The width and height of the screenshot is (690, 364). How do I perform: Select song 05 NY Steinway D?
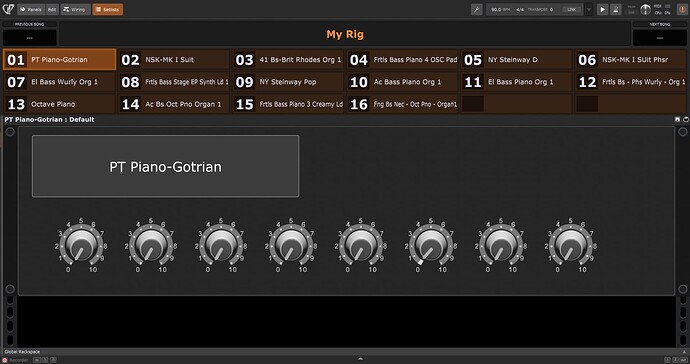point(516,59)
